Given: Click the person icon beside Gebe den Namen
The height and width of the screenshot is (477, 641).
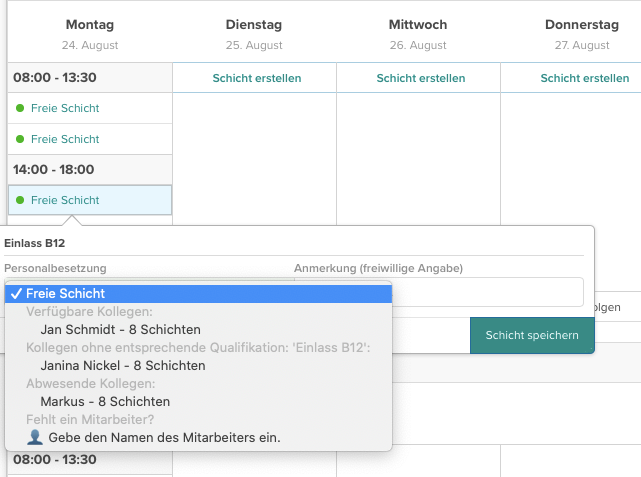Looking at the screenshot, I should [35, 437].
